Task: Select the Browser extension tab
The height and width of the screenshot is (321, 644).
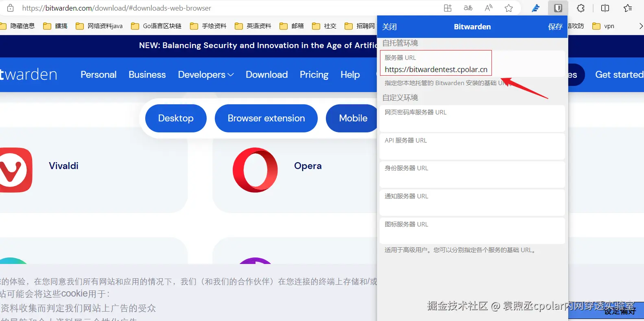Action: [x=266, y=118]
